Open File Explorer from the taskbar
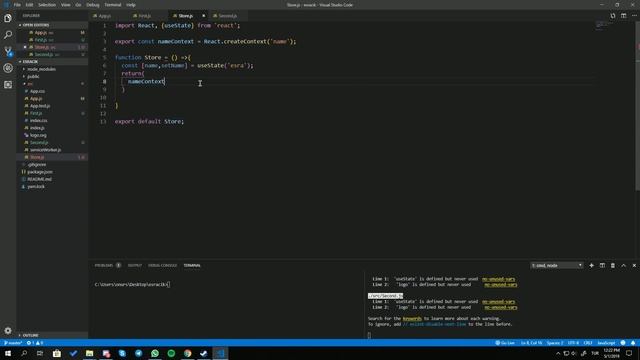 89,353
